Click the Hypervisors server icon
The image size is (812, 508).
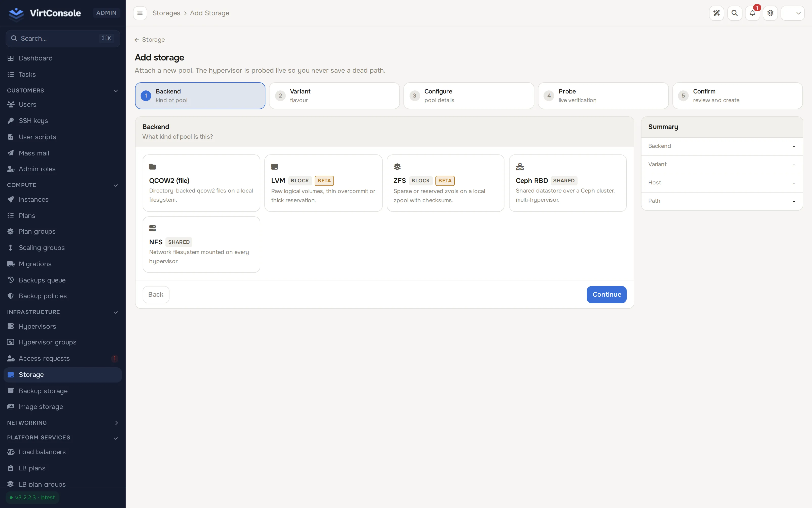[x=11, y=326]
